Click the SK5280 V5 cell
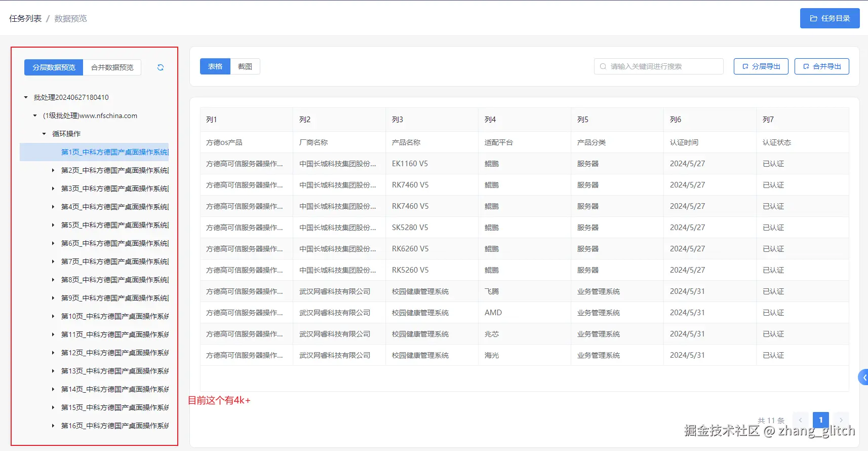This screenshot has width=868, height=451. point(432,228)
